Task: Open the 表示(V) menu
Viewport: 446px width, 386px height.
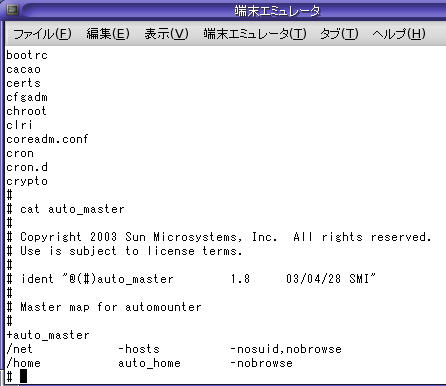Action: point(166,34)
